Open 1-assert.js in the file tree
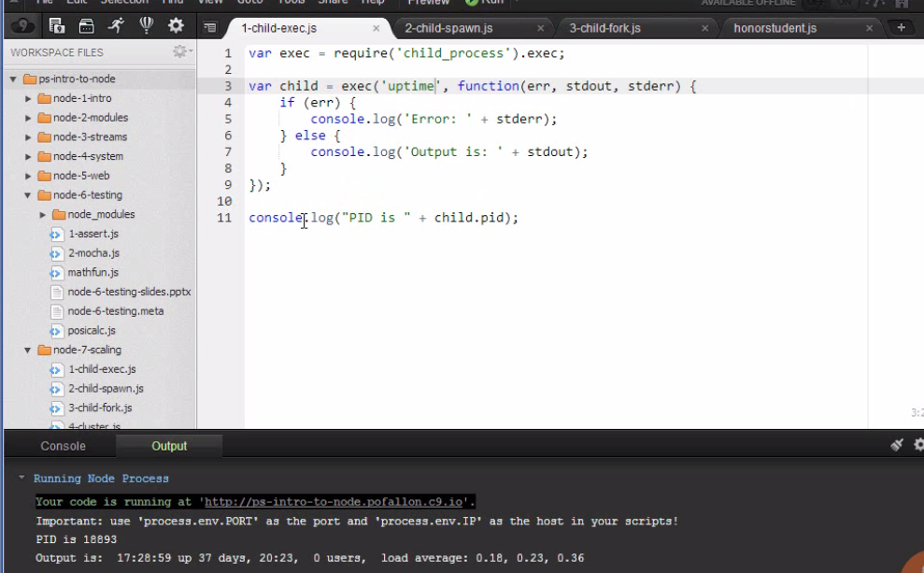Screen dimensions: 924x573 tap(93, 234)
